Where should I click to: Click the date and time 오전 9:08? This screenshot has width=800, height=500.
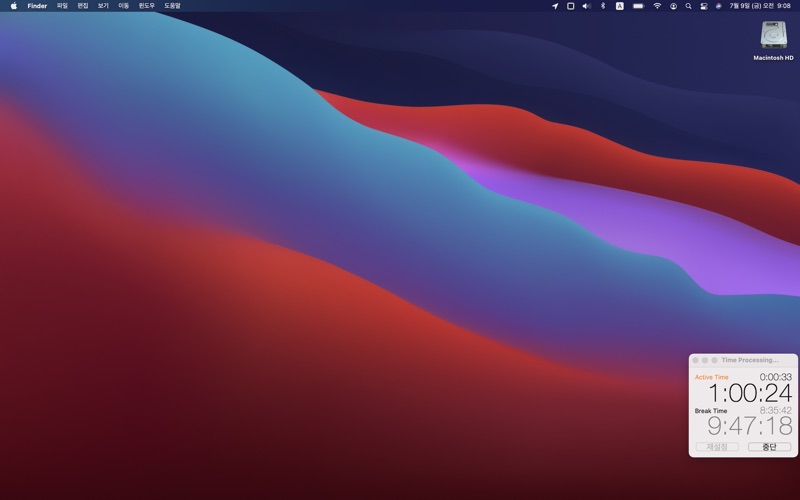(x=760, y=6)
